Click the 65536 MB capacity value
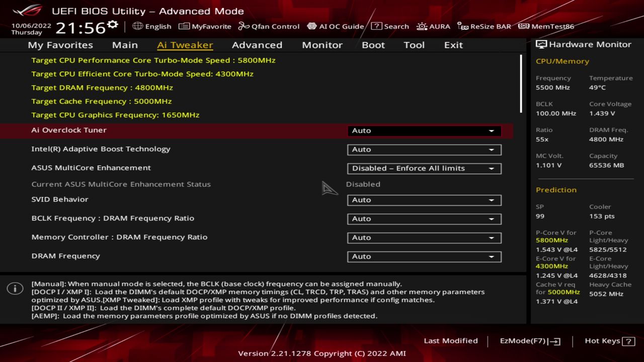 [606, 165]
